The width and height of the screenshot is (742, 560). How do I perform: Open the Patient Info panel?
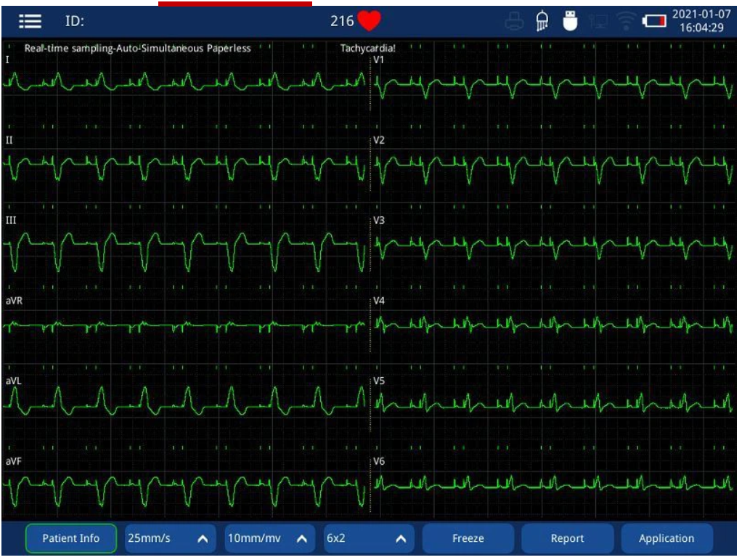(x=70, y=539)
